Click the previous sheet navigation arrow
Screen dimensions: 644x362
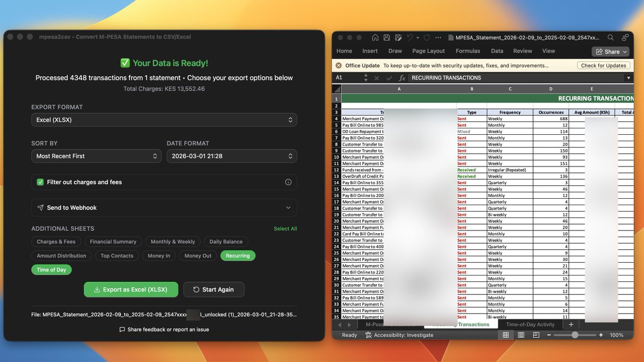click(x=339, y=325)
